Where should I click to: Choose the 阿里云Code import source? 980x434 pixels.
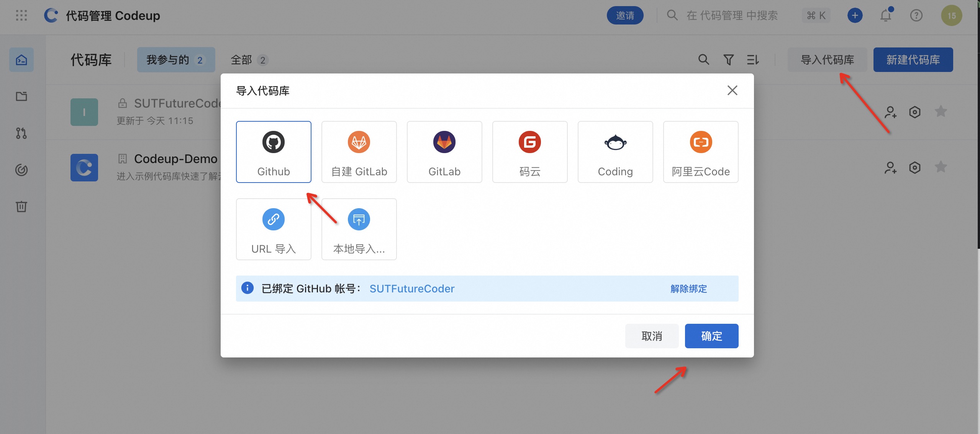coord(701,152)
